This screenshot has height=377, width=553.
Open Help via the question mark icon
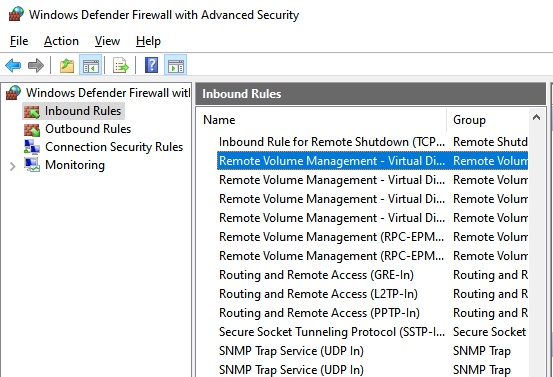152,65
